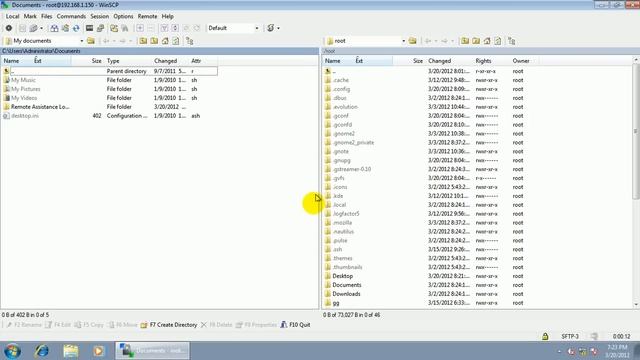Click the local path bar C:\Users\Administrator\Documents
The image size is (640, 360).
159,51
